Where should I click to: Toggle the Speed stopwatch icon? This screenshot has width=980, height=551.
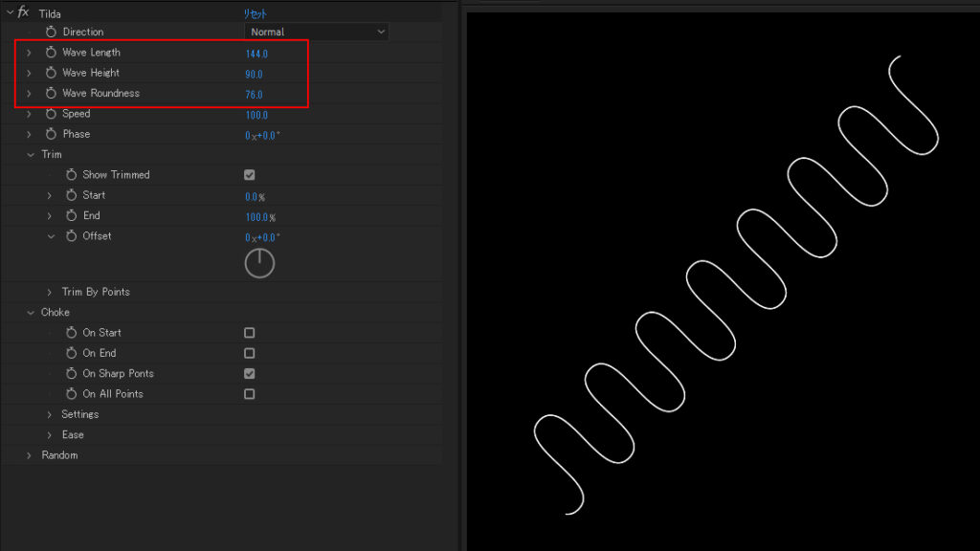(x=52, y=114)
